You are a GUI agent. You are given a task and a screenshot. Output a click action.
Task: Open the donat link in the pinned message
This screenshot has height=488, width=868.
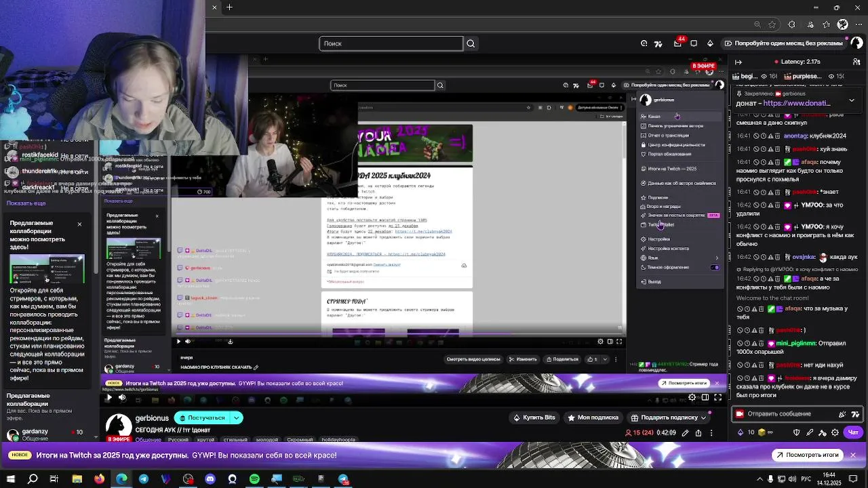[797, 103]
